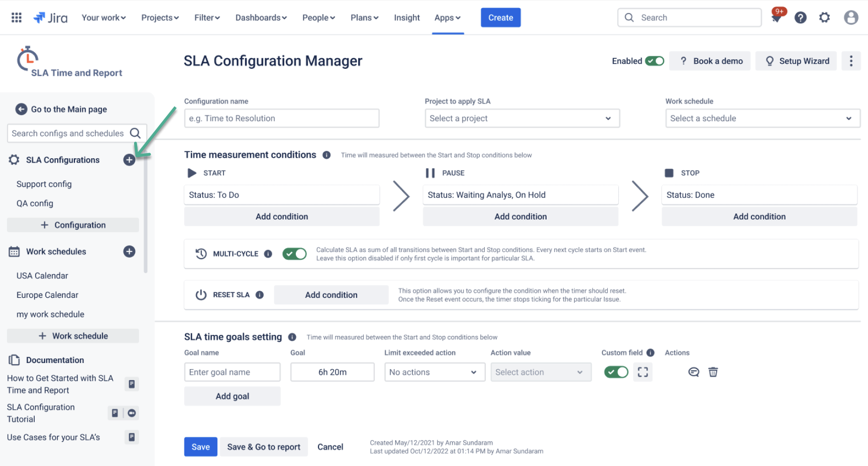This screenshot has height=466, width=868.
Task: Open the Select a project dropdown
Action: [521, 118]
